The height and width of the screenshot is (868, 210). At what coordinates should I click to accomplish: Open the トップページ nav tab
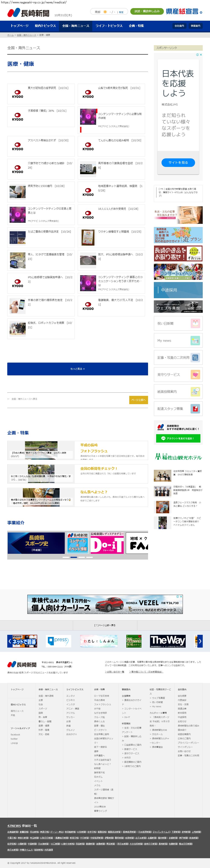(20, 26)
